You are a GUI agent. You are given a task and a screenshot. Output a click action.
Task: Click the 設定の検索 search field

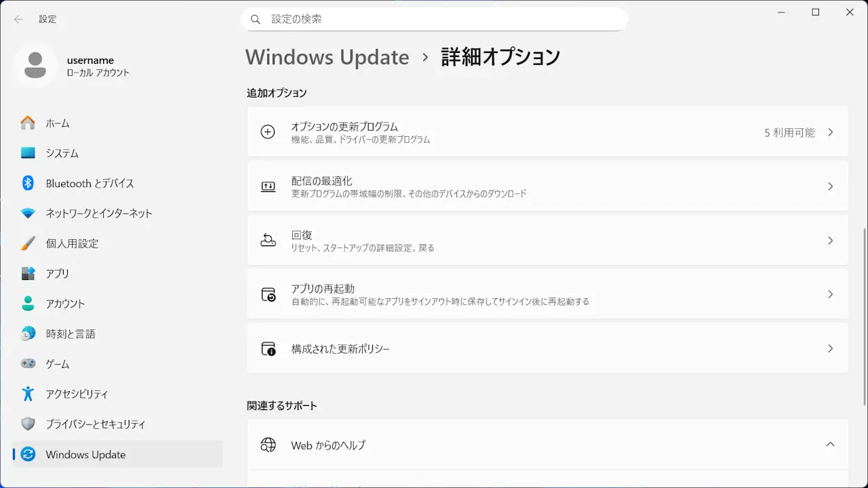pos(434,19)
